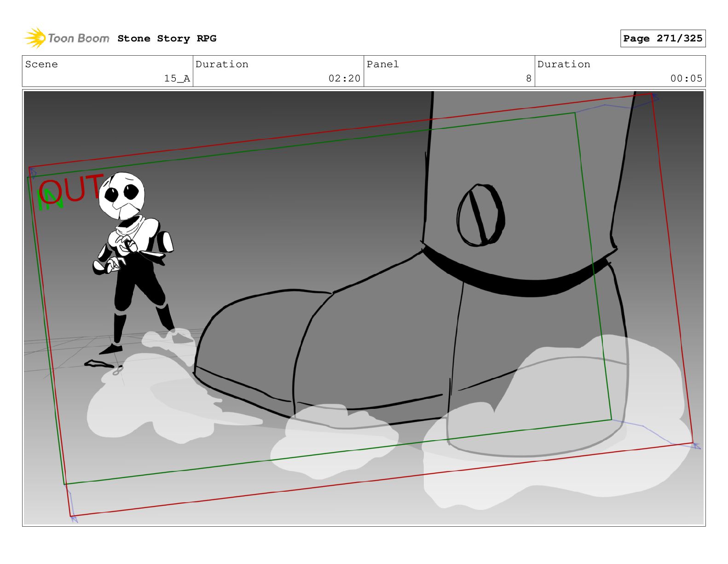Select the panel number 8
This screenshot has width=728, height=564.
[x=528, y=79]
